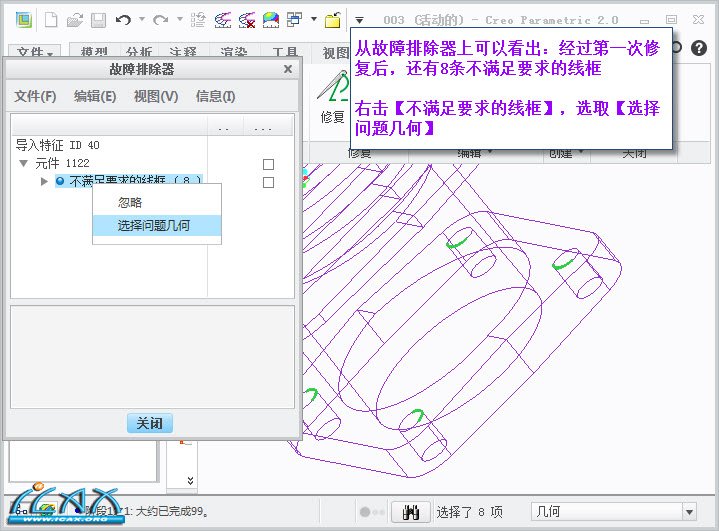This screenshot has height=531, width=719.
Task: Click the Redo arrow icon
Action: [x=160, y=19]
